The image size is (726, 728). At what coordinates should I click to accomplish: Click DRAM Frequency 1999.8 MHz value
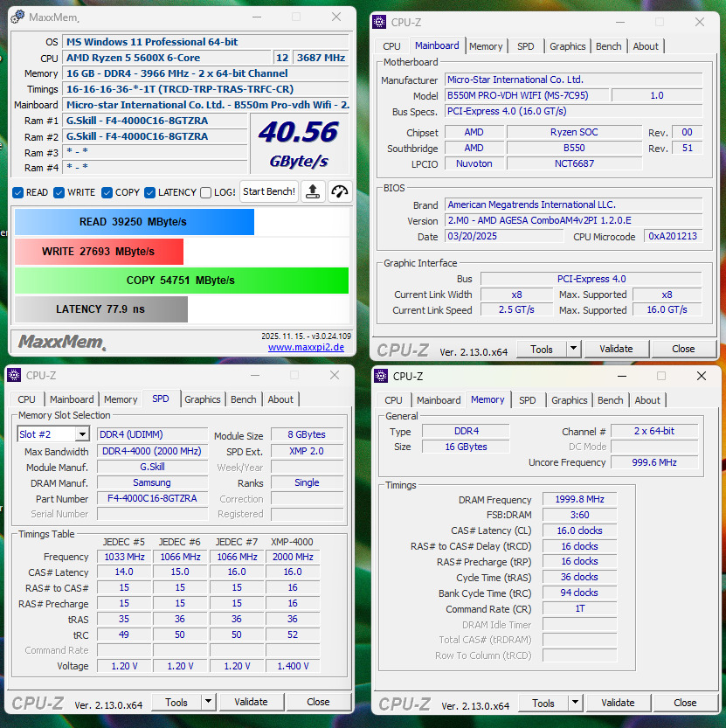point(579,500)
